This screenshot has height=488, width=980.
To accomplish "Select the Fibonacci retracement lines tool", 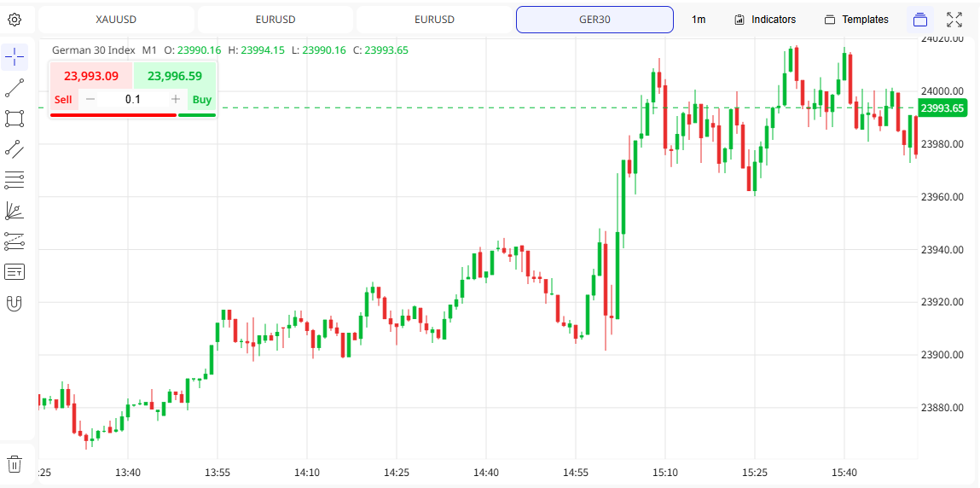I will pyautogui.click(x=14, y=180).
